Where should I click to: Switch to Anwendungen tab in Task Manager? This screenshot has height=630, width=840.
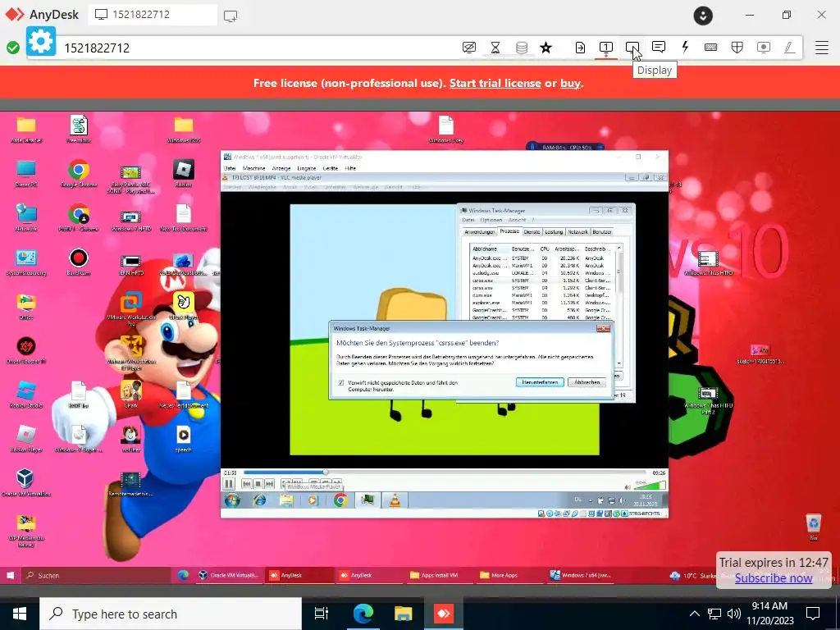click(479, 232)
